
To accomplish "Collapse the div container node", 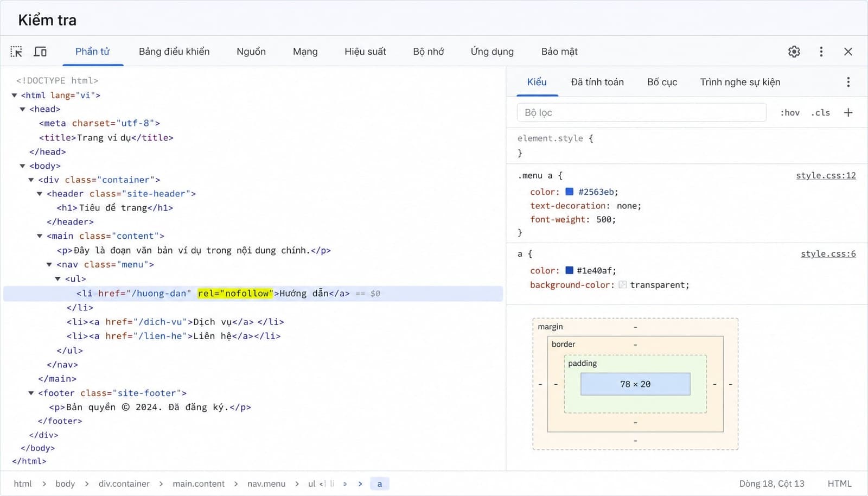I will click(x=31, y=180).
